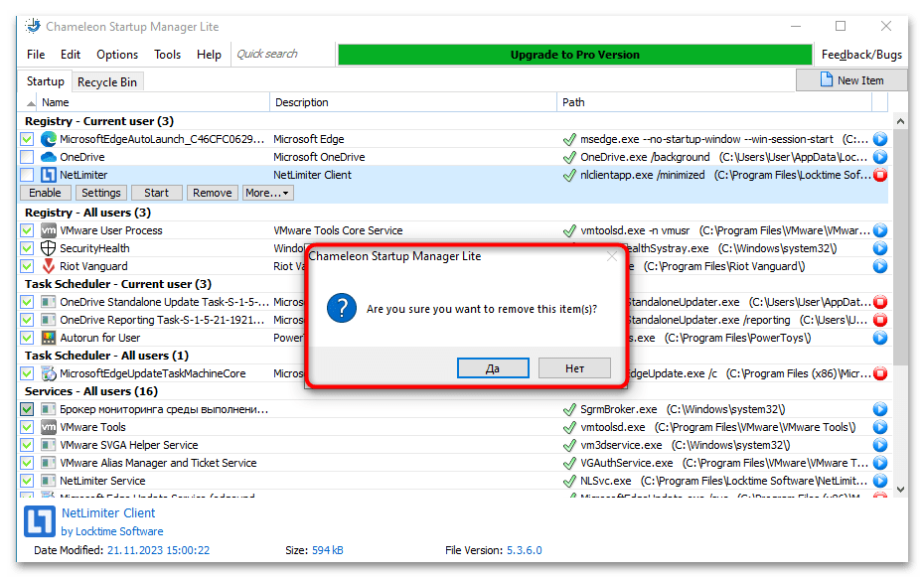Uncheck the Riot Vanguard checkbox
The width and height of the screenshot is (924, 578).
point(27,266)
